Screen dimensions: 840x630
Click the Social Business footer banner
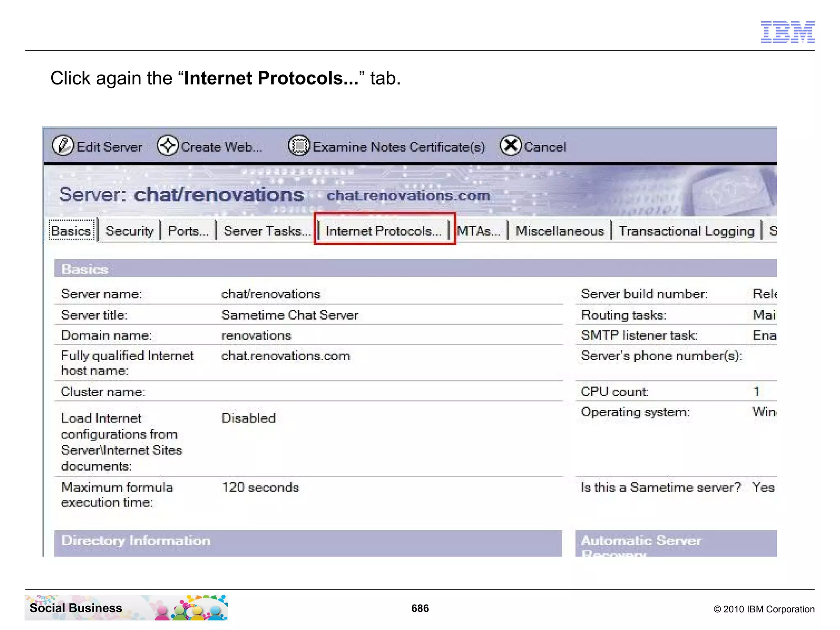[126, 607]
